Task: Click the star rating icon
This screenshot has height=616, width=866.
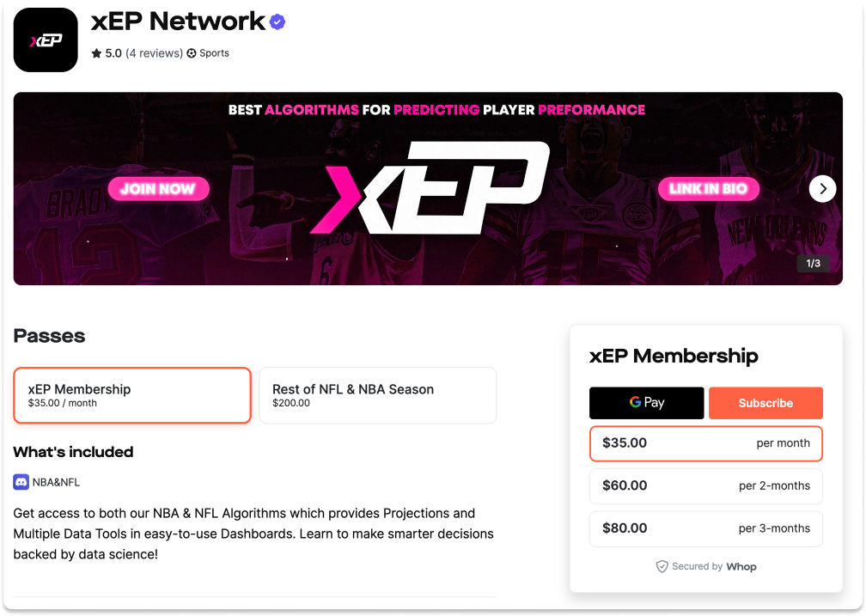Action: (x=96, y=53)
